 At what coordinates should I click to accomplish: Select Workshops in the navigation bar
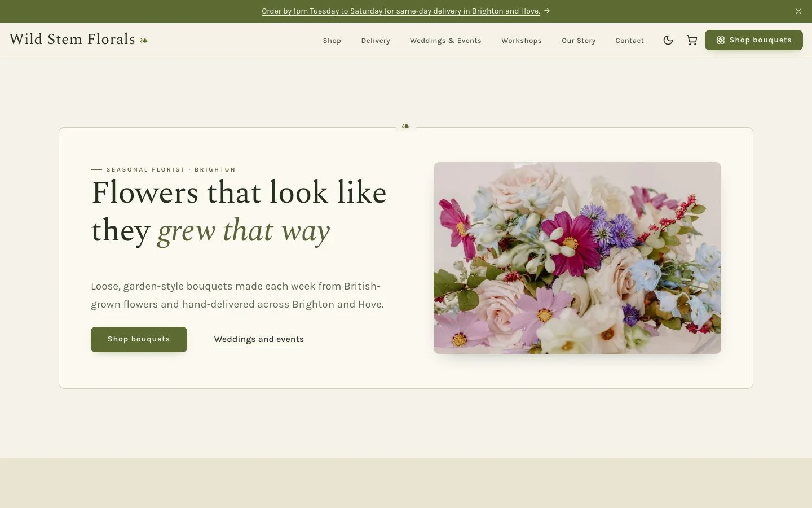coord(522,41)
